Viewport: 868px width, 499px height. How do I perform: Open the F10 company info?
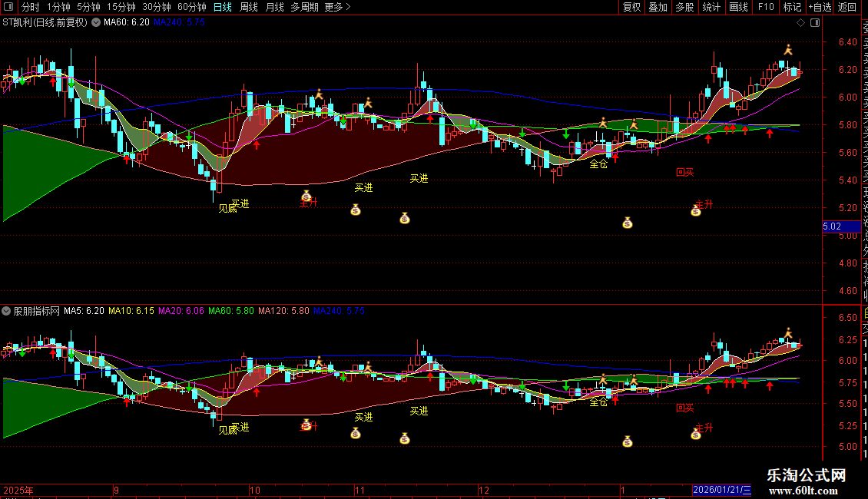[766, 7]
